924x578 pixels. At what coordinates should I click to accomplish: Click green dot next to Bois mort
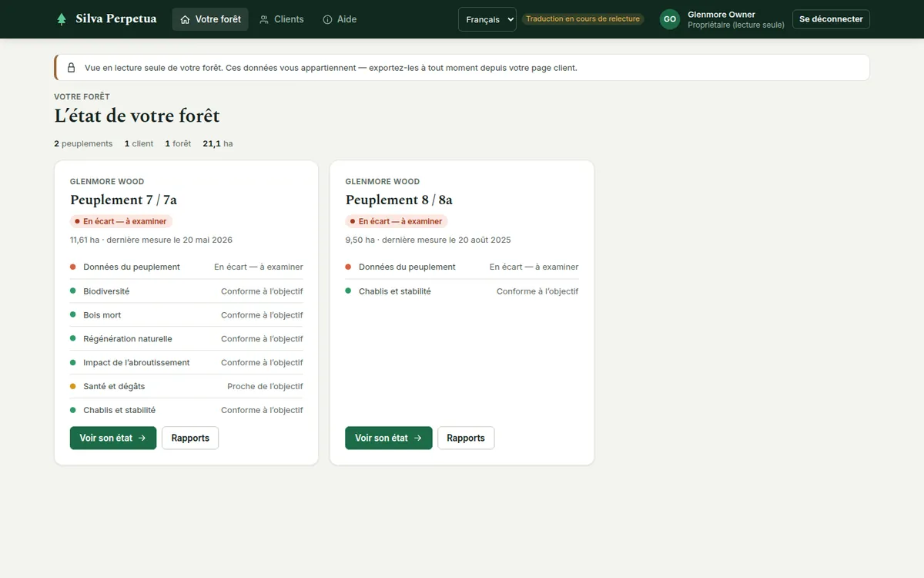(x=73, y=314)
